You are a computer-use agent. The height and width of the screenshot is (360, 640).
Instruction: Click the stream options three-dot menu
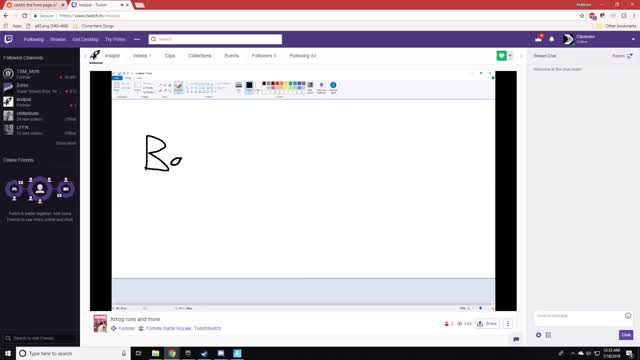508,324
